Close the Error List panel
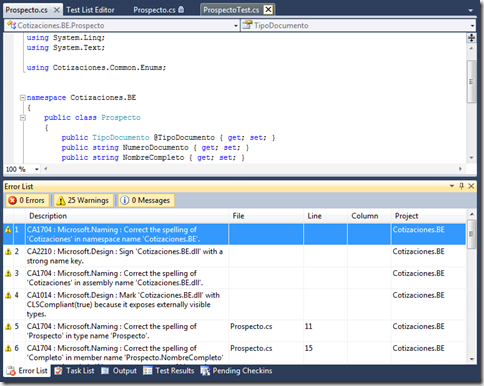The image size is (484, 386). [x=471, y=186]
